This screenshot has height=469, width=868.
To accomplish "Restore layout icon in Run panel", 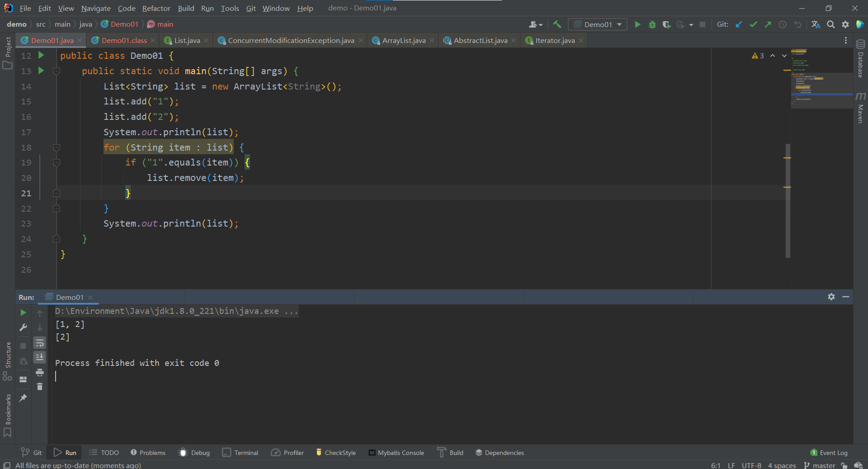I will click(23, 379).
